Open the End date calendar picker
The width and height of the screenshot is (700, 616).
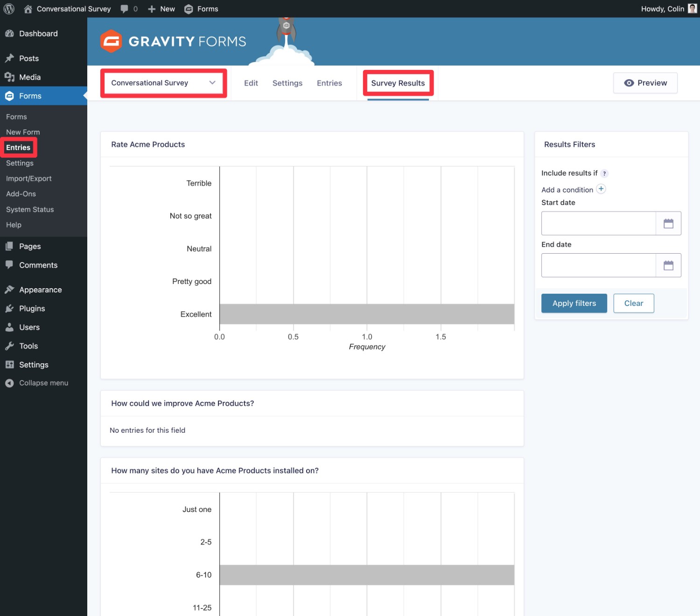pos(668,265)
